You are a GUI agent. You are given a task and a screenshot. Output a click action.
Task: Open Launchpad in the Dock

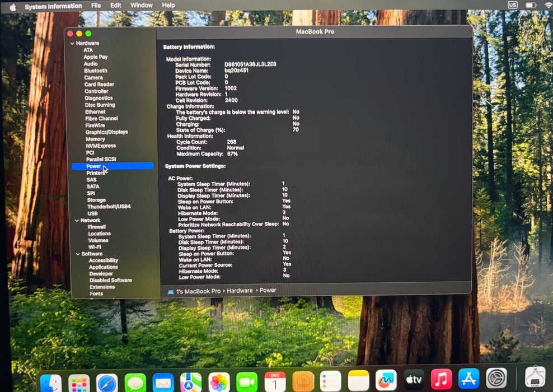[x=79, y=383]
